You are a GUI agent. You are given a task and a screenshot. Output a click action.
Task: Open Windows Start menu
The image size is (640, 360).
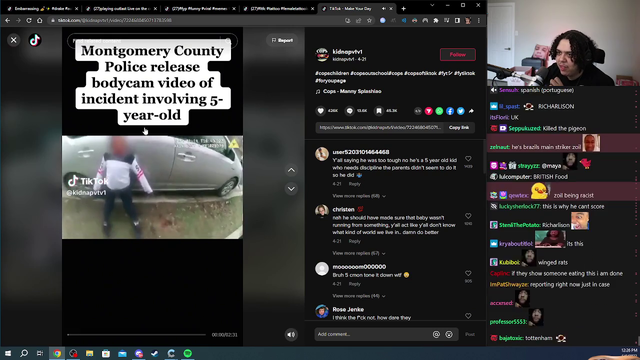[8, 353]
